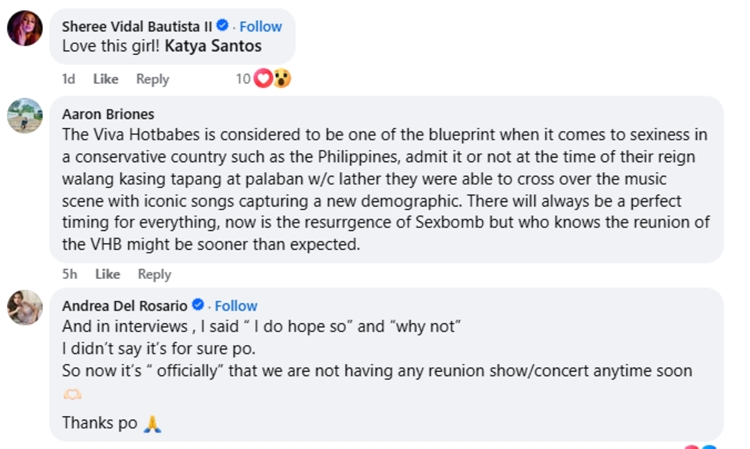The height and width of the screenshot is (449, 750).
Task: Click the wow reaction emoji on Sheree's comment
Action: click(x=281, y=79)
